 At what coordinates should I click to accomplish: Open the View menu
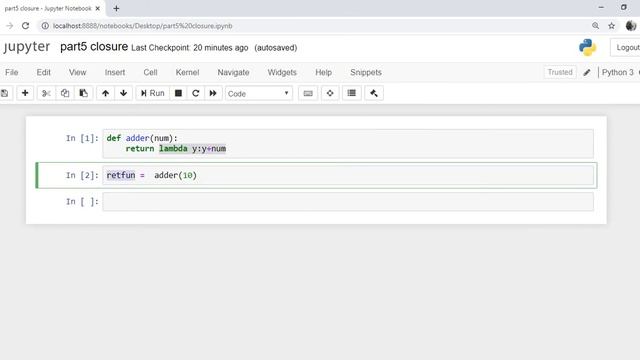click(78, 72)
